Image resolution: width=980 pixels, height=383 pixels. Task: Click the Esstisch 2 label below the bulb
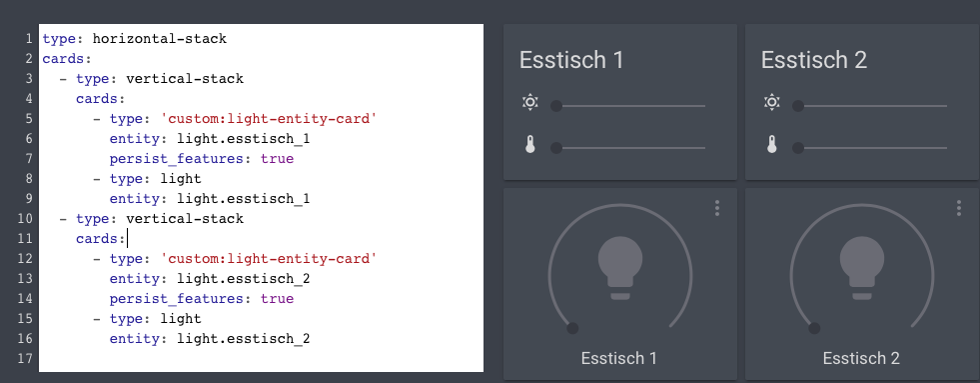point(861,359)
